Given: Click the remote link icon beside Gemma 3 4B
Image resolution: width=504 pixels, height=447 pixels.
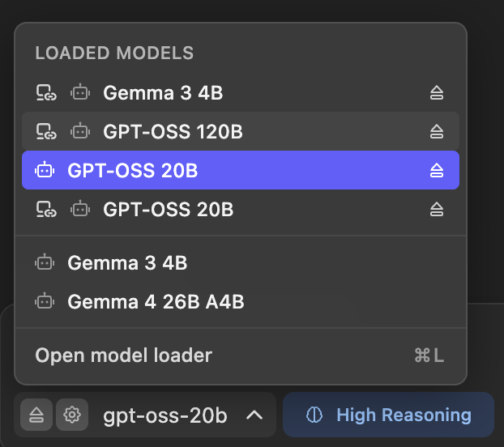Looking at the screenshot, I should [x=46, y=93].
